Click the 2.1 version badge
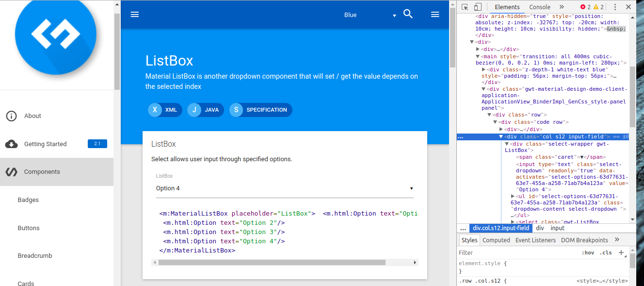 (97, 144)
